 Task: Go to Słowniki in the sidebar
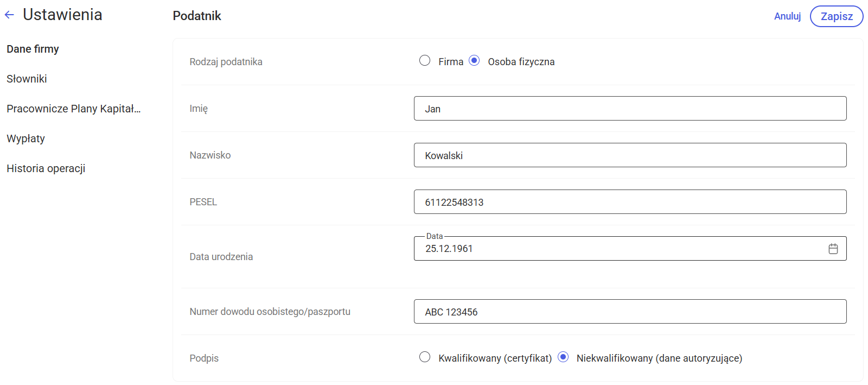(27, 79)
